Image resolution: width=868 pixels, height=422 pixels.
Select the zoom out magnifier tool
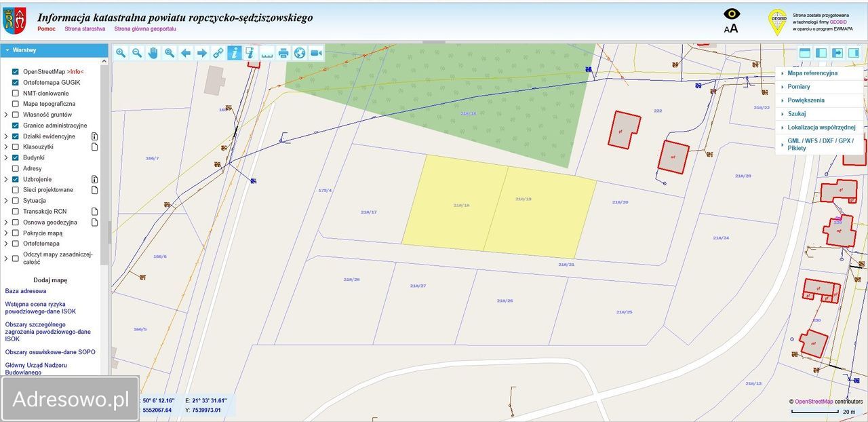(137, 53)
